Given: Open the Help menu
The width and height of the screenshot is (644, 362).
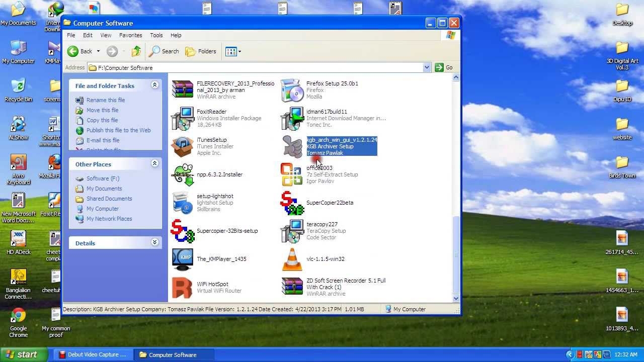Looking at the screenshot, I should click(x=176, y=35).
